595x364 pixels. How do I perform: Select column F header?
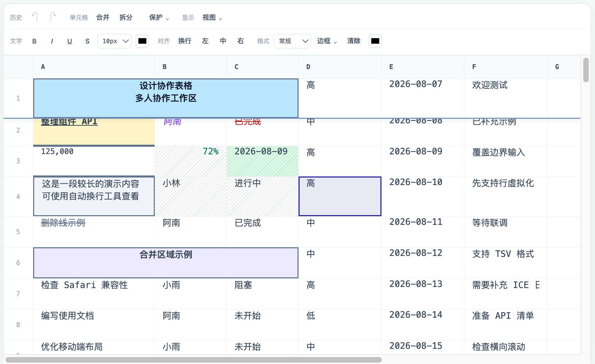(506, 67)
